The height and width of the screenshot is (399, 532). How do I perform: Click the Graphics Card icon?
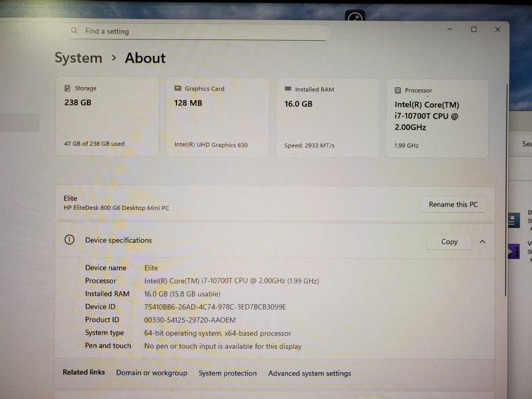pyautogui.click(x=178, y=88)
